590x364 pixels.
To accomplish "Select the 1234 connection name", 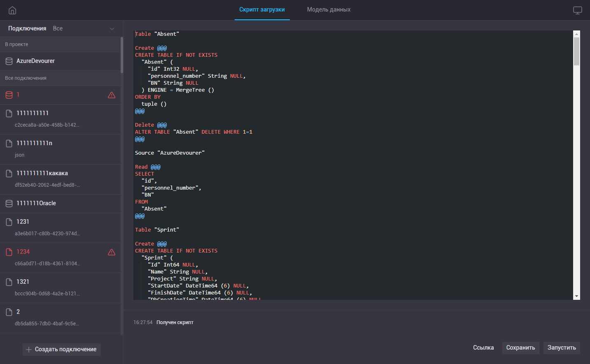I will (23, 252).
